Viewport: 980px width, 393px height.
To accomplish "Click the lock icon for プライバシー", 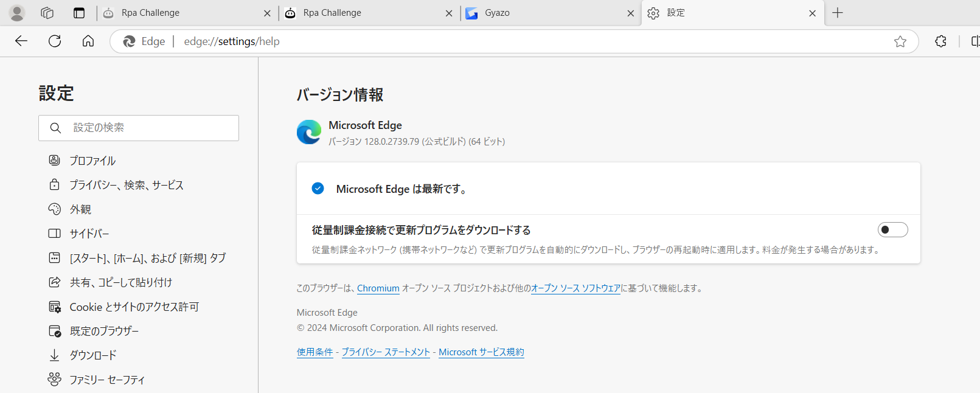I will tap(55, 184).
